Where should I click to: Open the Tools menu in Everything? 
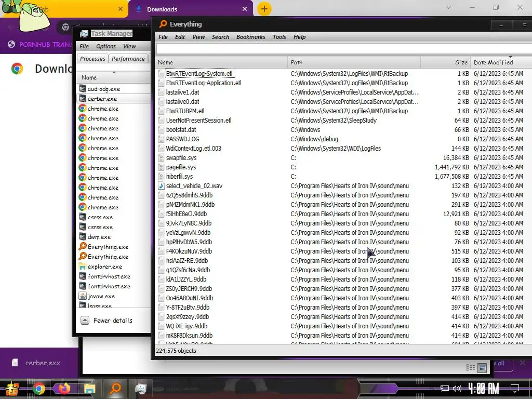coord(279,37)
